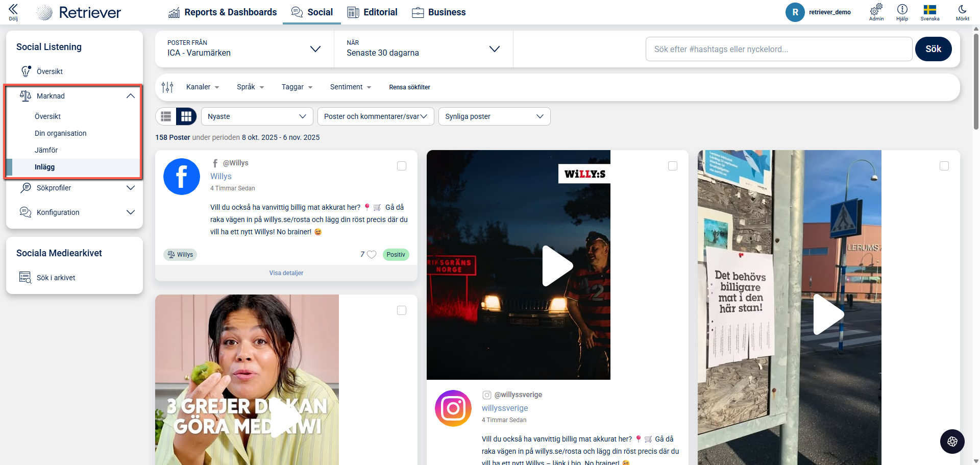Image resolution: width=980 pixels, height=465 pixels.
Task: Open the Språk filter dropdown
Action: (251, 87)
